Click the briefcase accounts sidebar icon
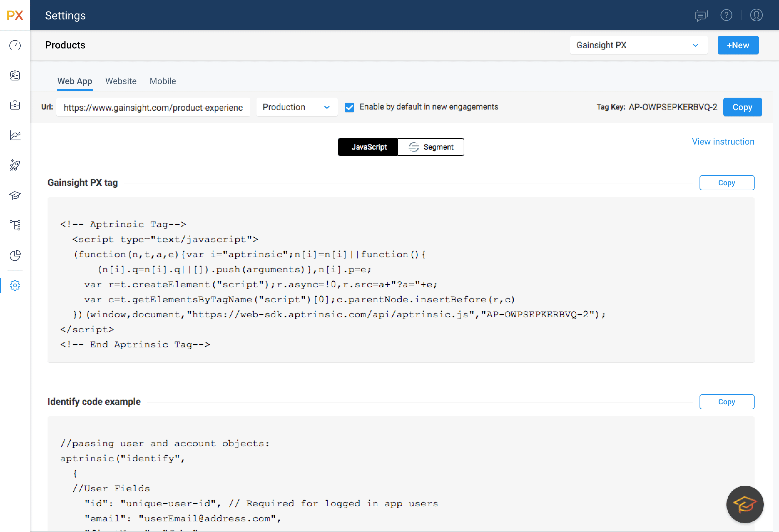The height and width of the screenshot is (532, 779). tap(15, 105)
